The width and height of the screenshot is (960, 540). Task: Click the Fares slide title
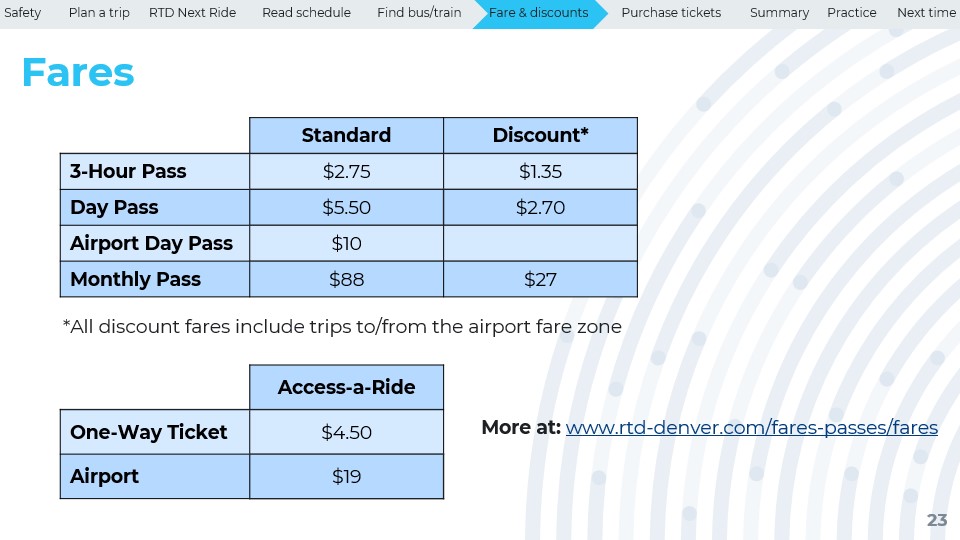[78, 74]
